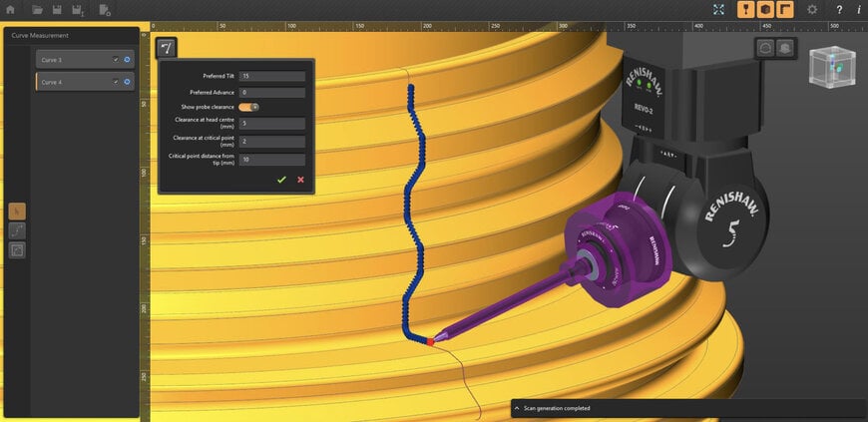Image resolution: width=868 pixels, height=422 pixels.
Task: Click Critical point distance from tip field
Action: (272, 160)
